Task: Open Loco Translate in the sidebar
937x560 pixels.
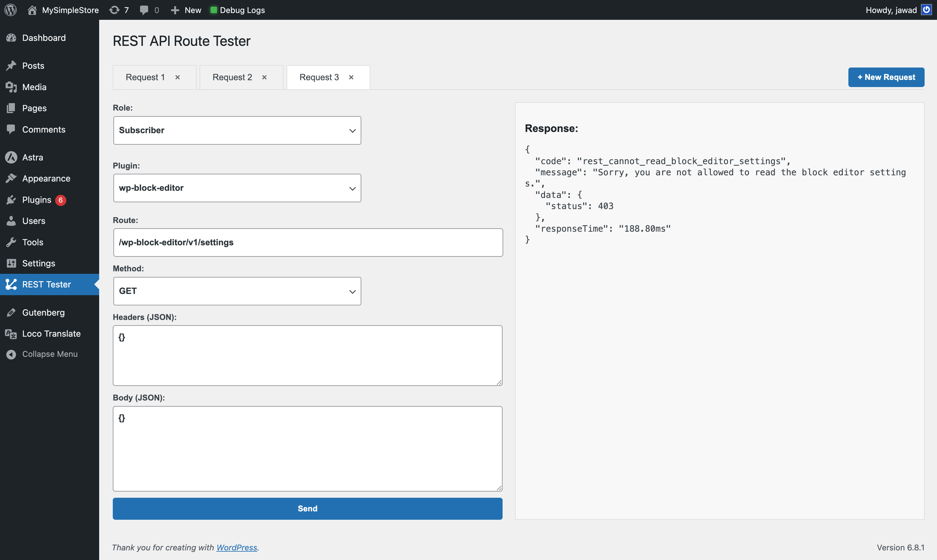Action: pos(50,334)
